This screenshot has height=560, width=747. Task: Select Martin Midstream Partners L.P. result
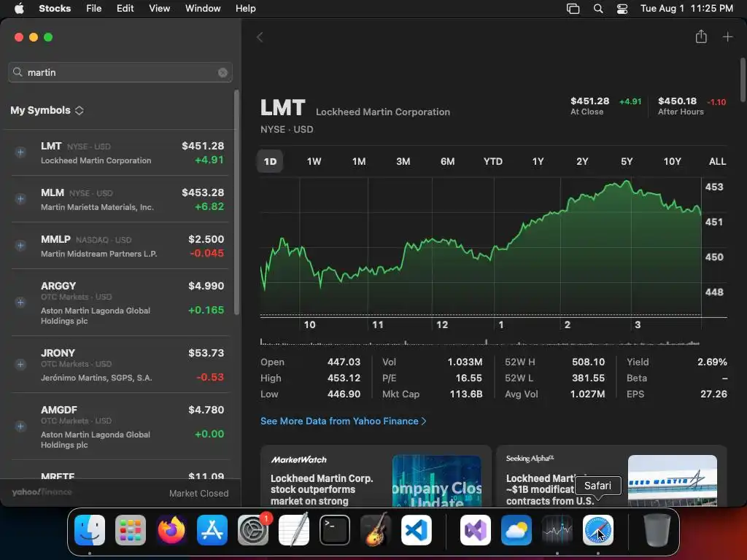[120, 246]
